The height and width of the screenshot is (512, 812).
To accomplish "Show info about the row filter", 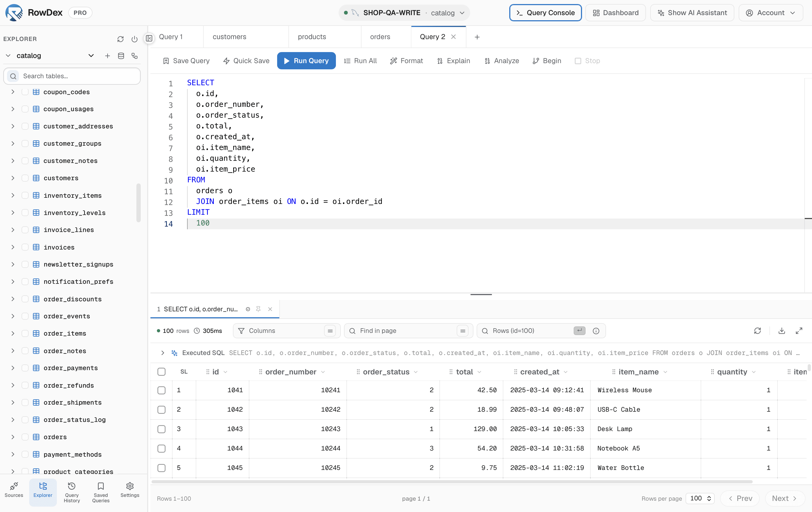I will click(x=596, y=331).
